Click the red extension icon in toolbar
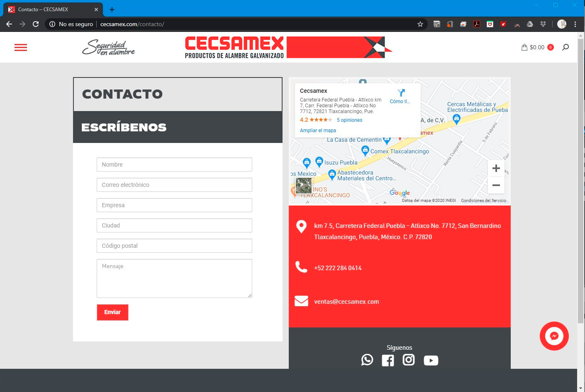Viewport: 585px width, 392px height. pos(503,24)
